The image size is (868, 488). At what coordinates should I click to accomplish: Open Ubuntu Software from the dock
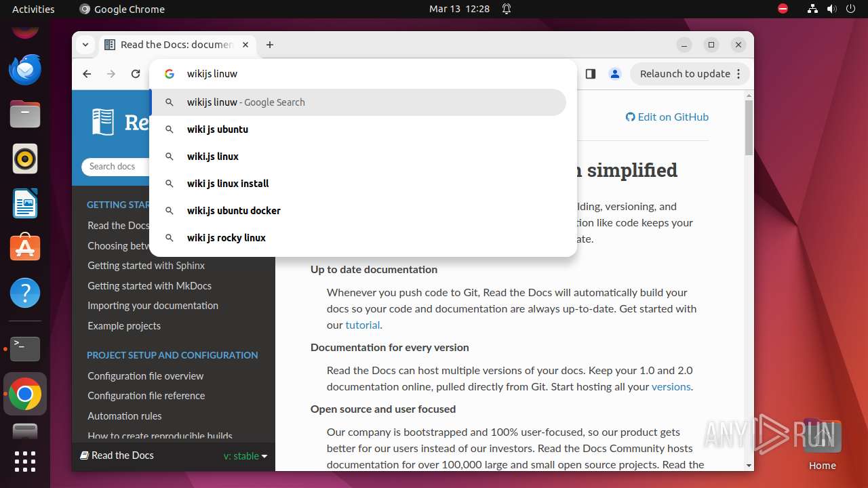click(x=25, y=248)
